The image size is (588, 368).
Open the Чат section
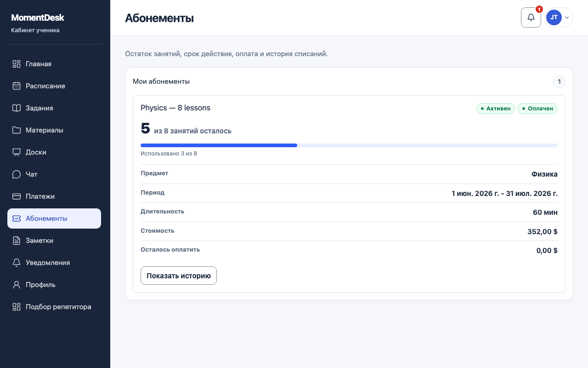(54, 174)
